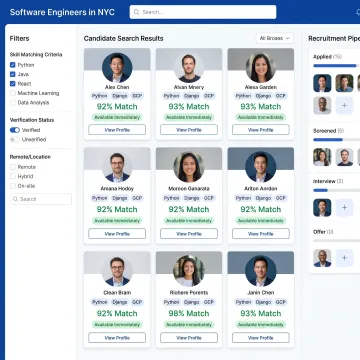Open Alesa Garden's profile photo
Image resolution: width=360 pixels, height=360 pixels.
coord(261,67)
